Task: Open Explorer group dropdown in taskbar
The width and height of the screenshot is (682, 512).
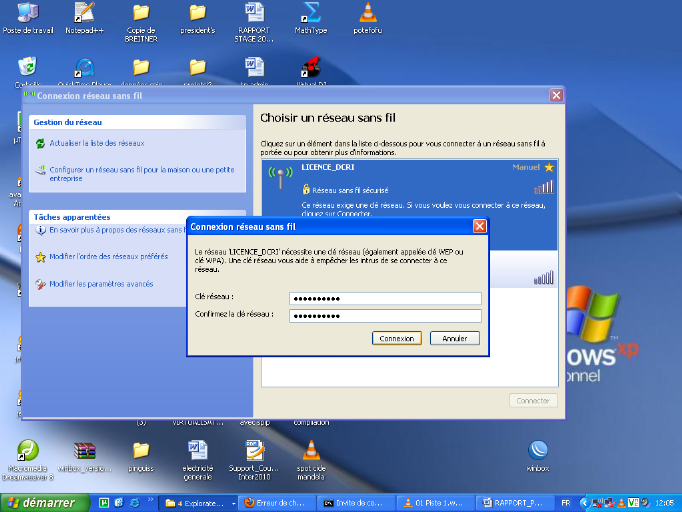Action: pos(234,504)
